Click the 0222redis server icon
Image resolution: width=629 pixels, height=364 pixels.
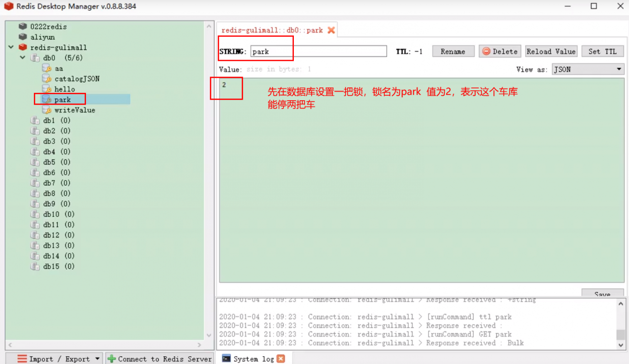23,27
